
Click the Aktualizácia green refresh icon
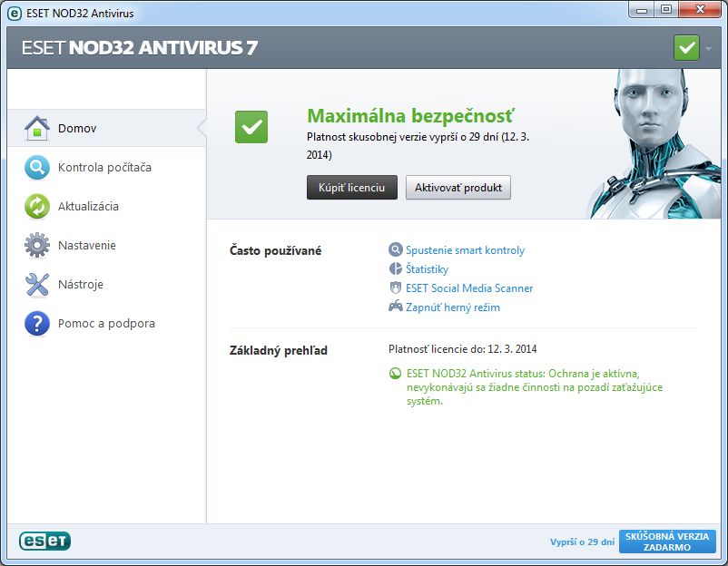tap(37, 207)
